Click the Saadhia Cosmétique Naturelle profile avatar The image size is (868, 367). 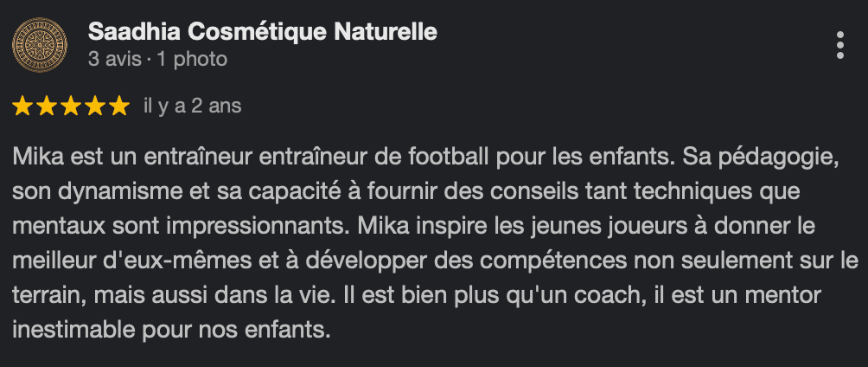pos(41,45)
